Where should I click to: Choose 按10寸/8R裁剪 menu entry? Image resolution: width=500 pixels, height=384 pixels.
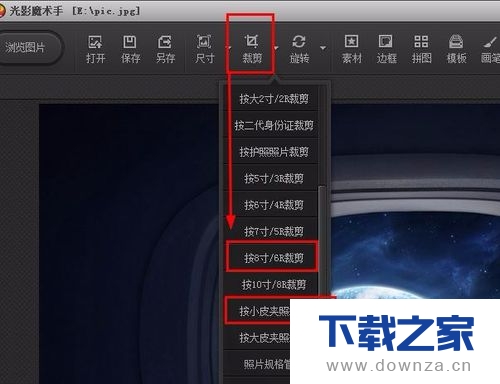[271, 284]
